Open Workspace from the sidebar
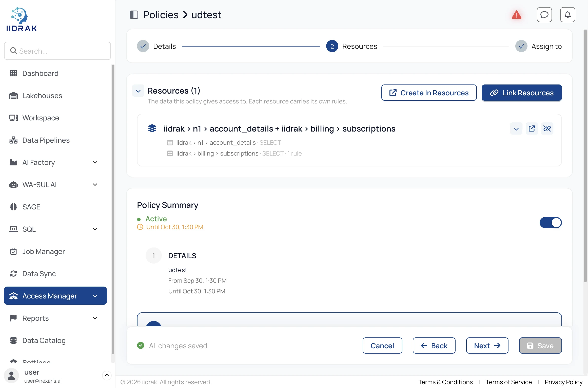588x388 pixels. (x=55, y=118)
